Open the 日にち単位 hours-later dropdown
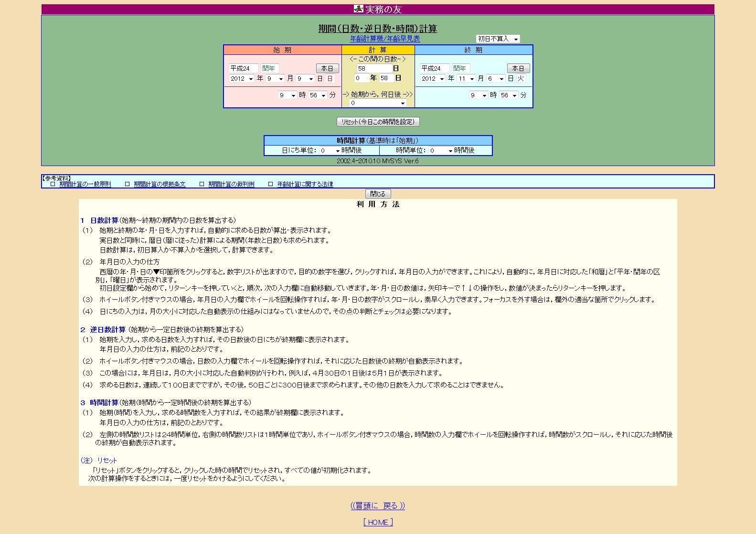756x534 pixels. pos(330,151)
